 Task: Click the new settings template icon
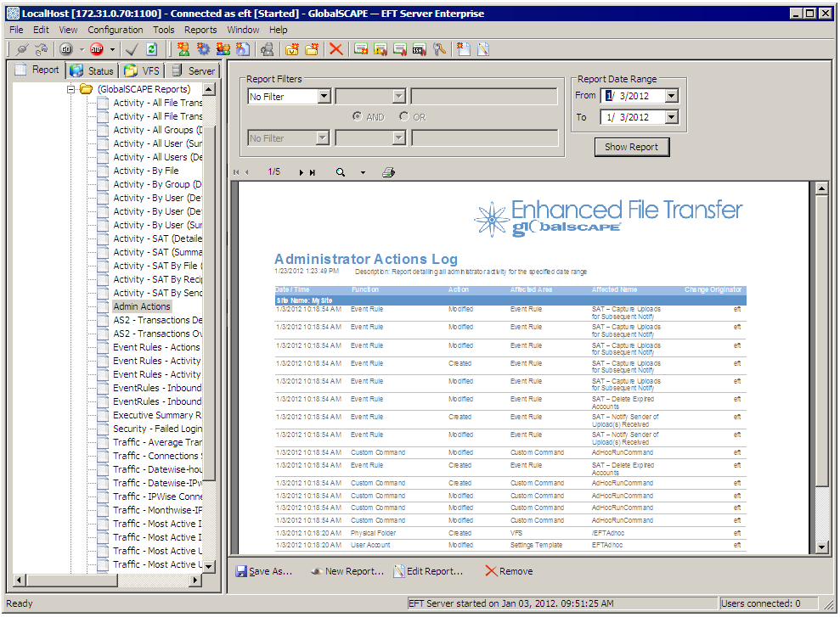click(243, 49)
